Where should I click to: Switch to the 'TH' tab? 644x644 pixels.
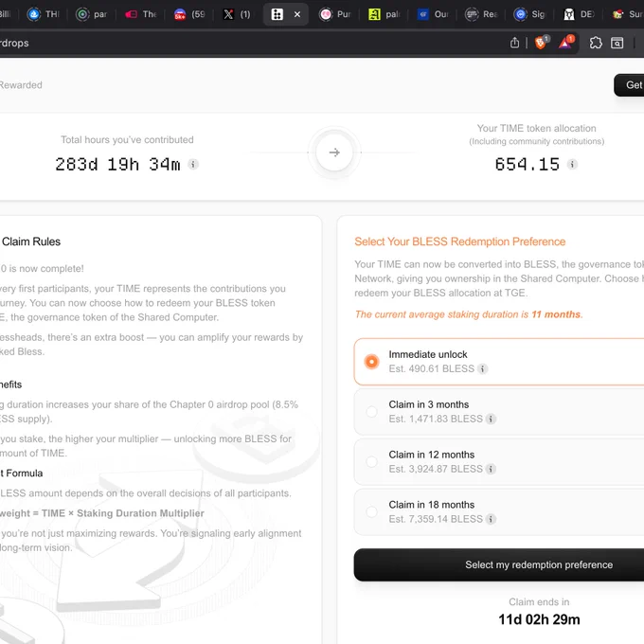(x=44, y=14)
